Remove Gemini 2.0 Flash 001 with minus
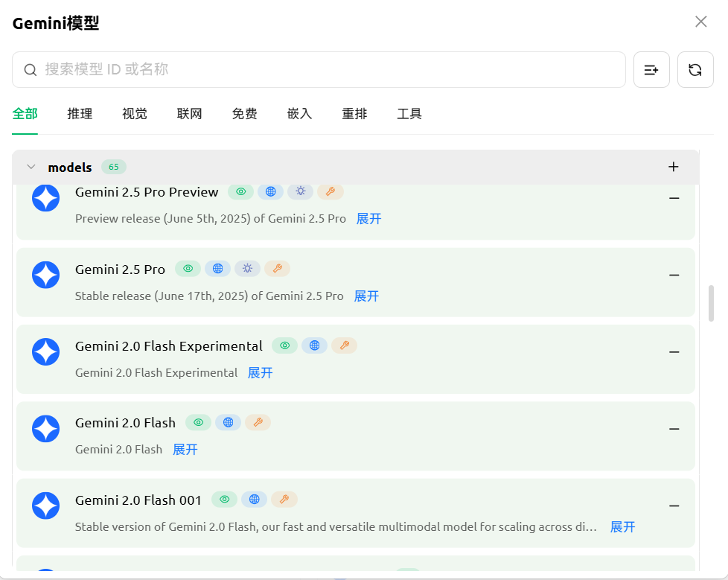Viewport: 728px width, 580px height. click(x=674, y=506)
